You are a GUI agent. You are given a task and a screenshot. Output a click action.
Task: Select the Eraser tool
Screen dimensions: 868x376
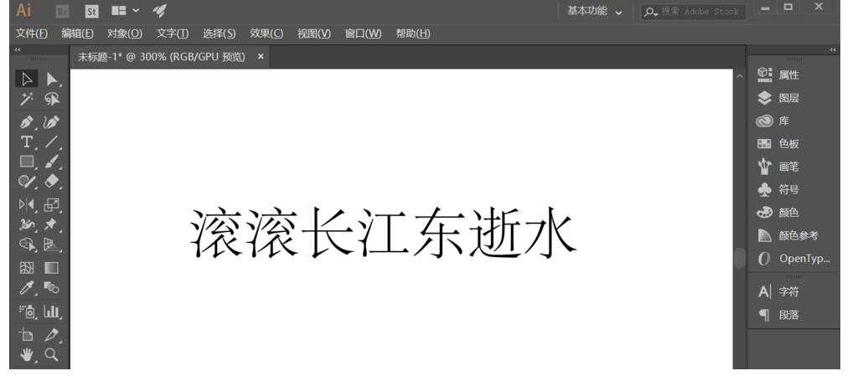(52, 182)
